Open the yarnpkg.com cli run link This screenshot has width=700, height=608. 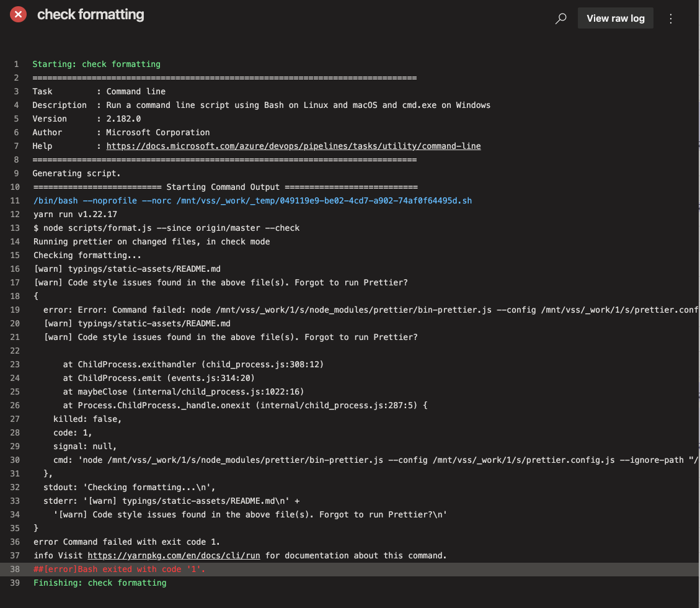click(174, 555)
